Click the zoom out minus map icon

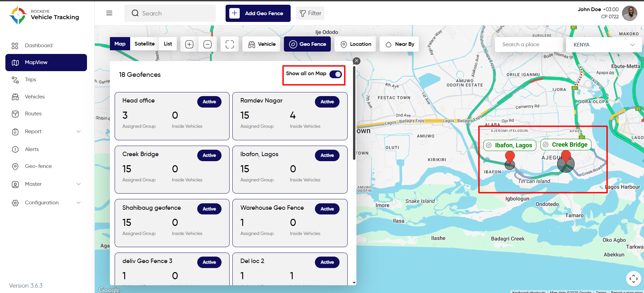[207, 44]
